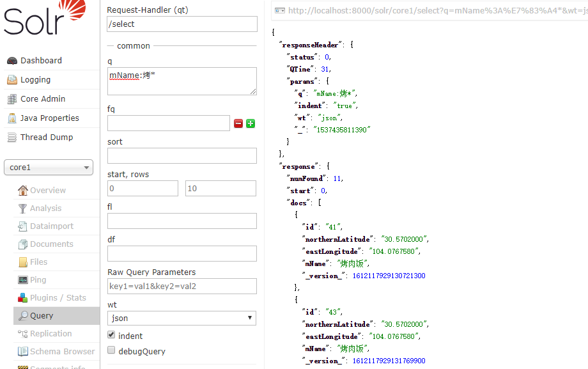Click the URL link icon beside request URL
This screenshot has width=588, height=369.
(280, 10)
